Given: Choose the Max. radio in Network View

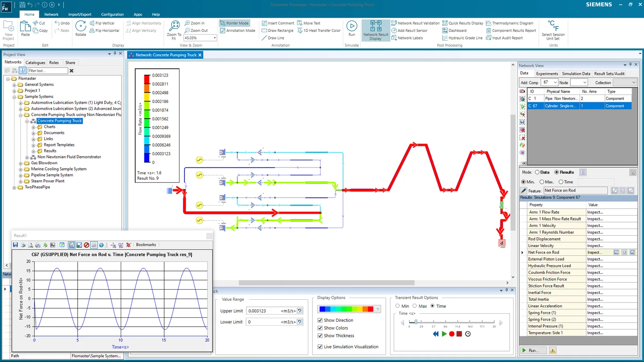Looking at the screenshot, I should point(542,182).
